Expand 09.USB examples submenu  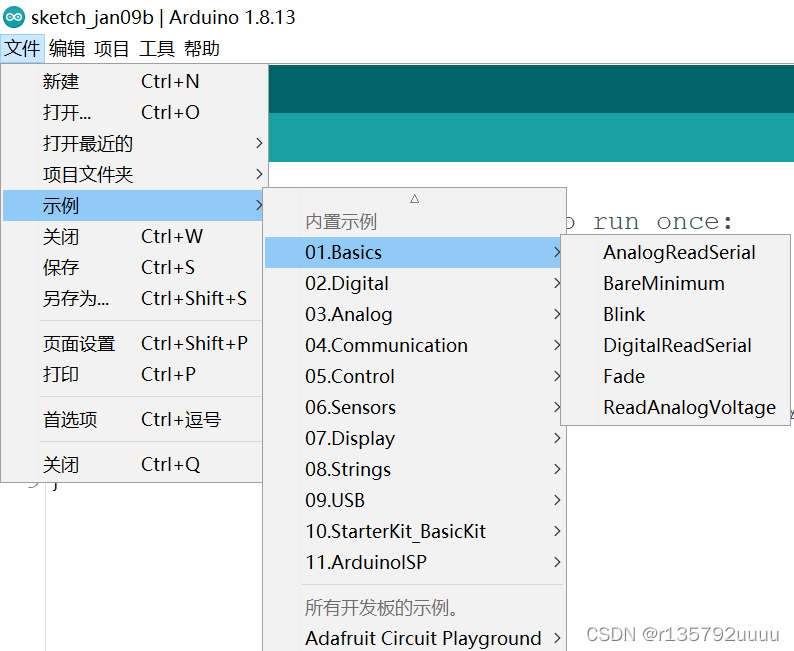[x=414, y=500]
